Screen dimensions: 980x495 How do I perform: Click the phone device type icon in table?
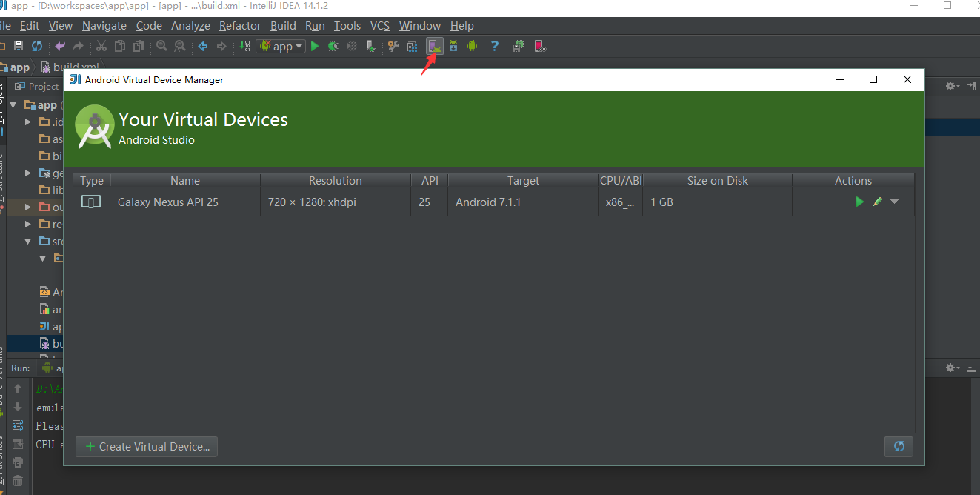coord(91,202)
